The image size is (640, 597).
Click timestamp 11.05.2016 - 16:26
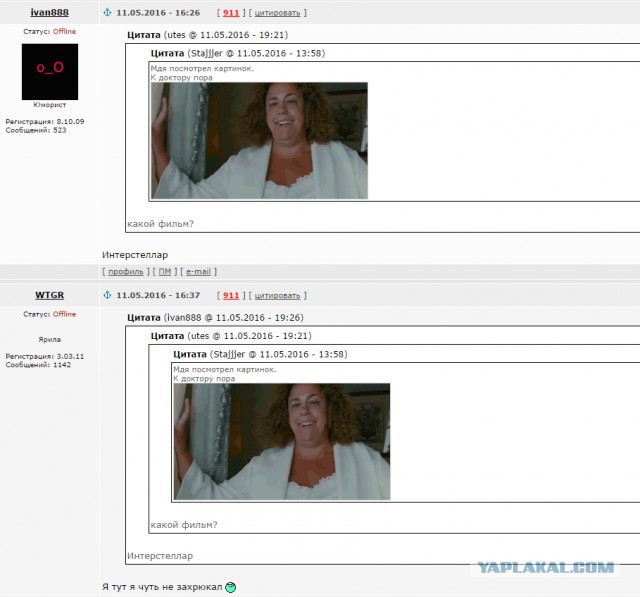[158, 13]
